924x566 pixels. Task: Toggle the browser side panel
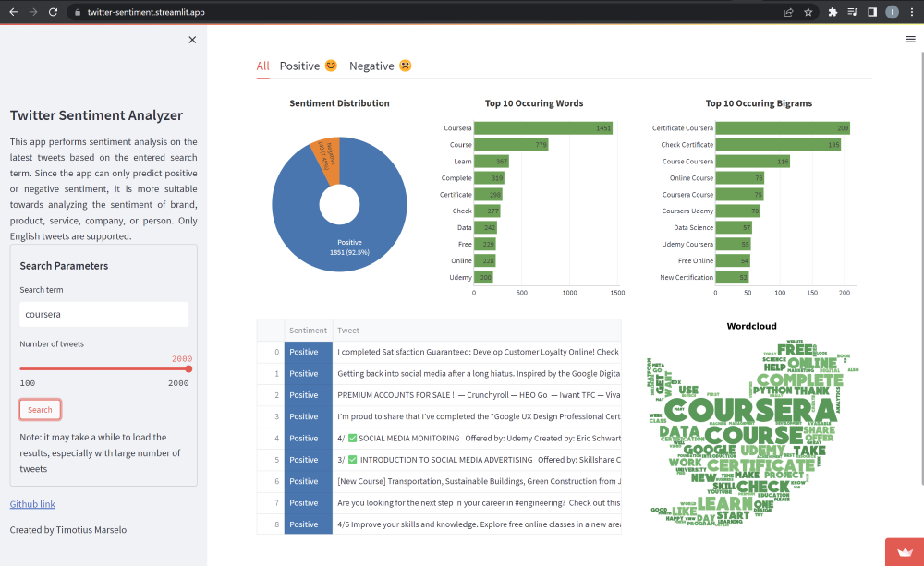[x=872, y=12]
